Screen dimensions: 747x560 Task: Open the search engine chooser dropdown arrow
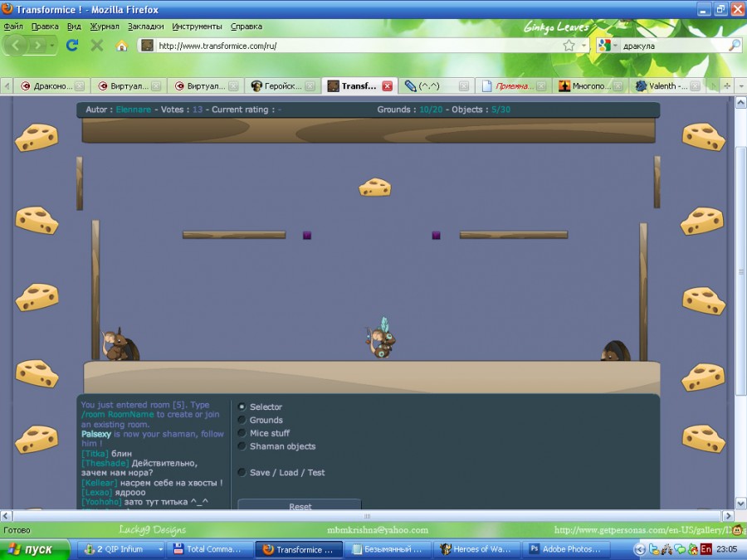pyautogui.click(x=615, y=46)
